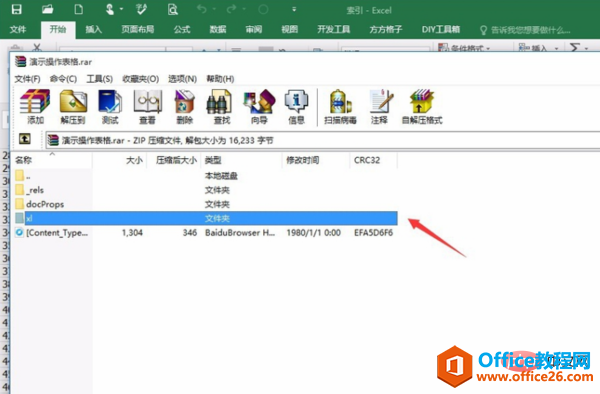Click Excel quick access Open folder icon
The width and height of the screenshot is (600, 394).
[47, 9]
